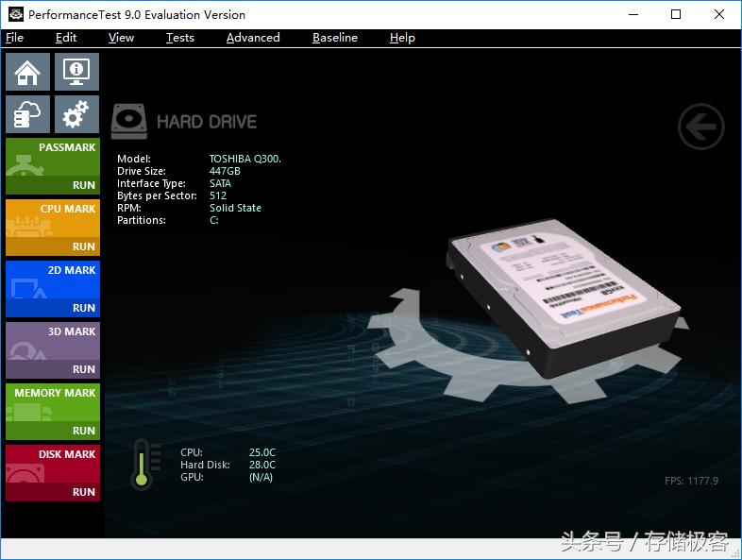The image size is (742, 560).
Task: Click the CPU temperature 25.0C
Action: point(262,452)
